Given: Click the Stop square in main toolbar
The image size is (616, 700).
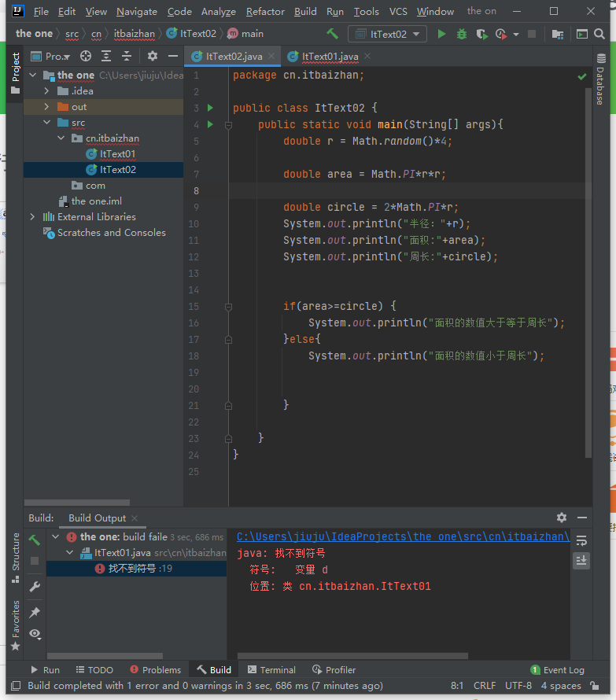Looking at the screenshot, I should point(532,34).
